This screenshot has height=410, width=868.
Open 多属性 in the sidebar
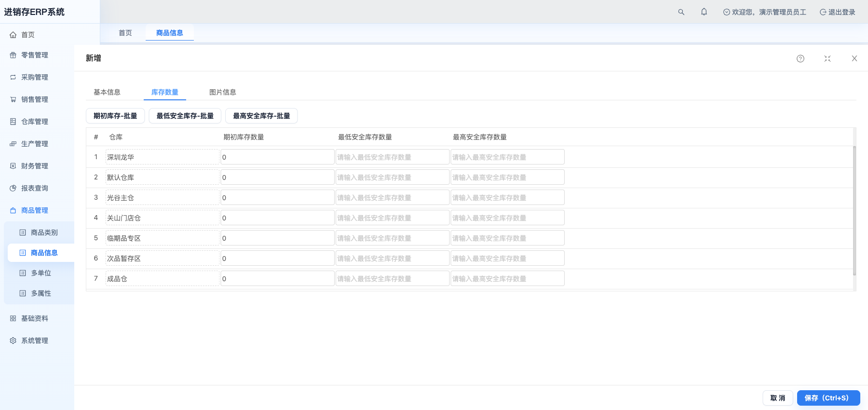coord(41,293)
